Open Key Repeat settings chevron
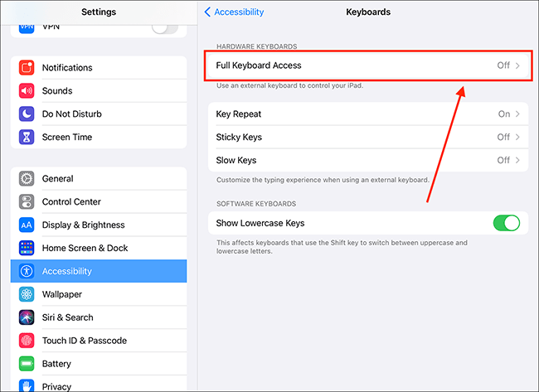Viewport: 539px width, 392px height. click(517, 114)
